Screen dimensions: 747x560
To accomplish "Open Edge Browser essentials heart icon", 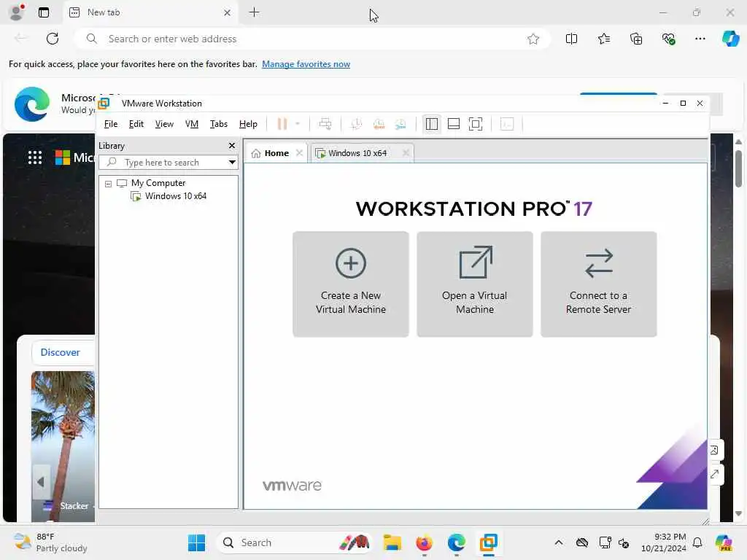I will (x=668, y=39).
